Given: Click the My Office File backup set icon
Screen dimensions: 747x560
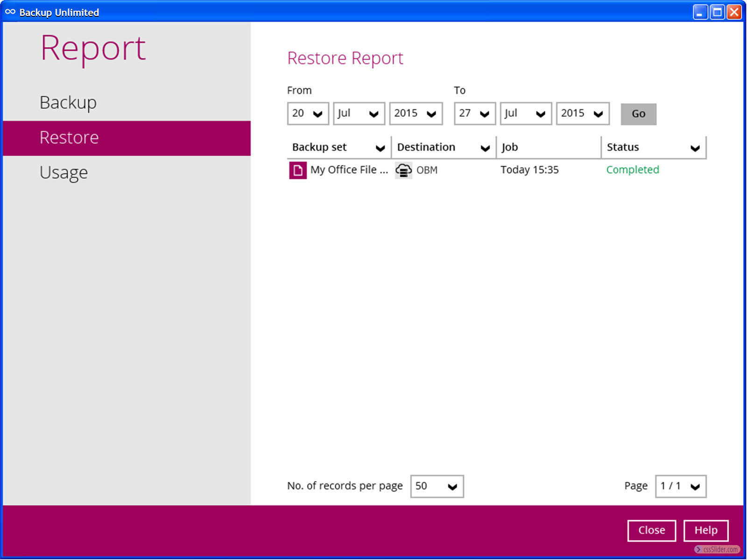Looking at the screenshot, I should point(297,170).
